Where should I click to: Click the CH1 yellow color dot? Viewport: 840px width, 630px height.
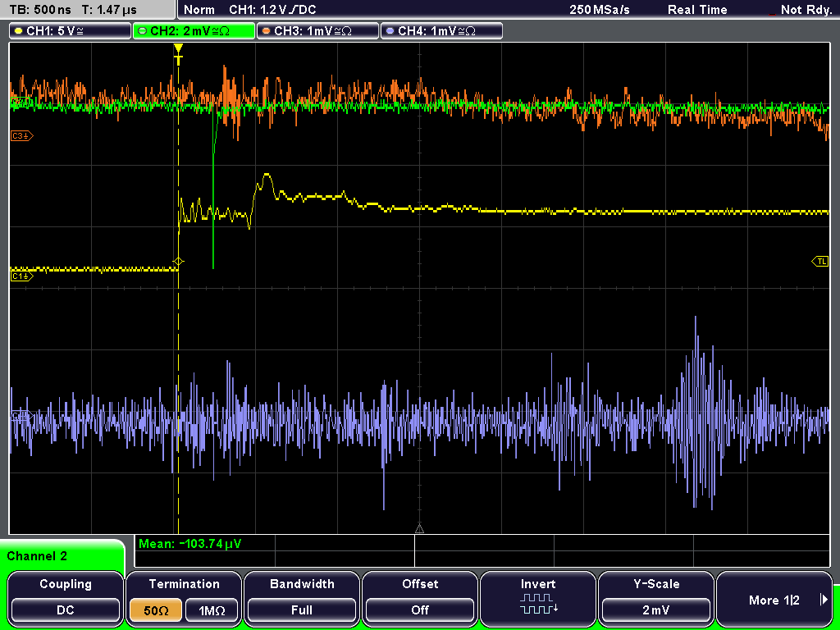19,31
